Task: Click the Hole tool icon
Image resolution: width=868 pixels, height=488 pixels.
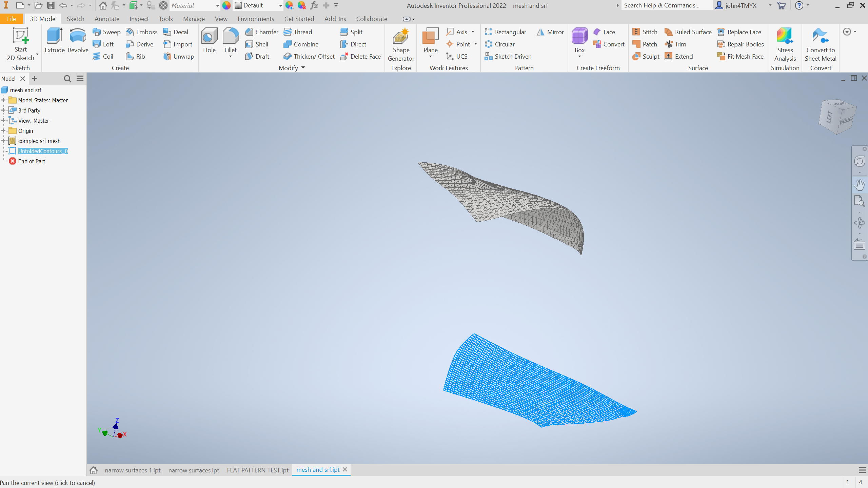Action: click(x=209, y=37)
